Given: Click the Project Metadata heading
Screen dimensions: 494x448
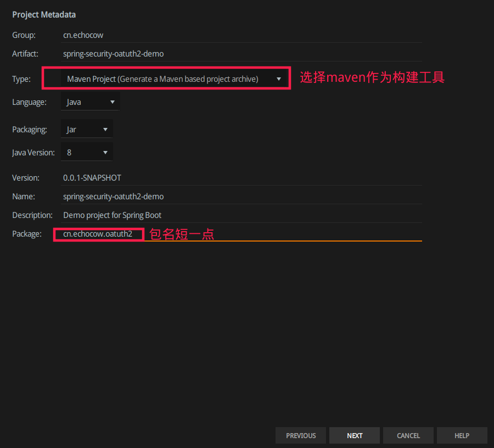Looking at the screenshot, I should click(44, 14).
